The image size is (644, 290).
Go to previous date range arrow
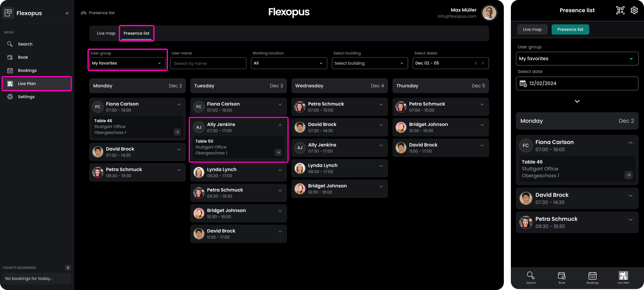coord(476,63)
